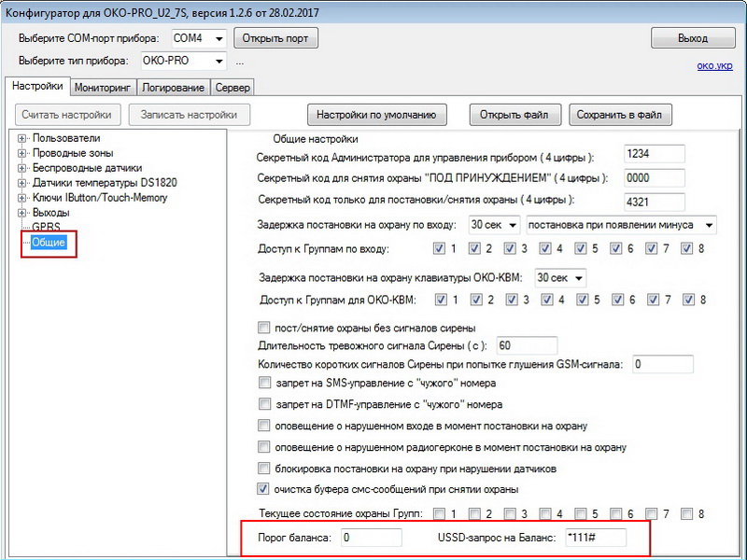Screen dimensions: 747x560
Task: Open the COM-port dropdown showing COM4
Action: (x=199, y=38)
